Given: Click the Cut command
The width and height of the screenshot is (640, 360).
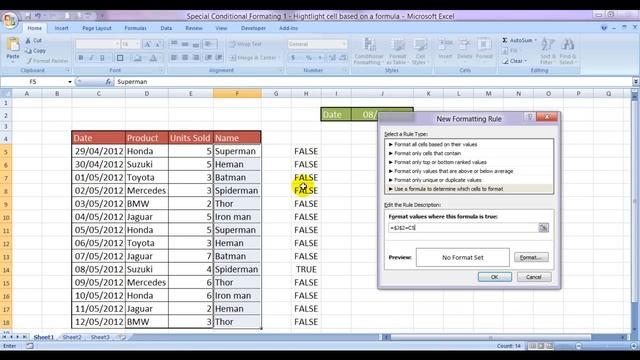Looking at the screenshot, I should 34,40.
